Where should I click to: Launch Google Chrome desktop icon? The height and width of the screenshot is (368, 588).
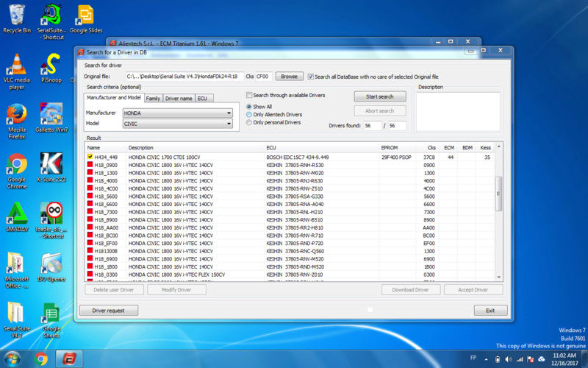click(16, 171)
